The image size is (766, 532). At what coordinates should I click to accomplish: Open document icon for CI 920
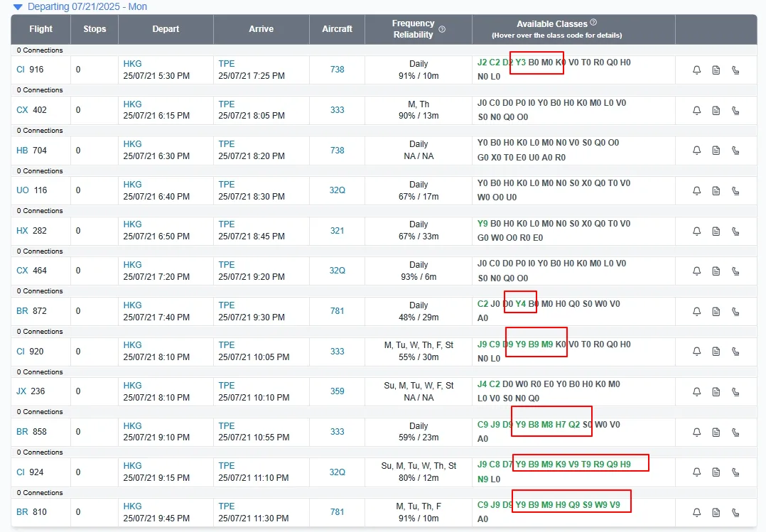tap(716, 352)
